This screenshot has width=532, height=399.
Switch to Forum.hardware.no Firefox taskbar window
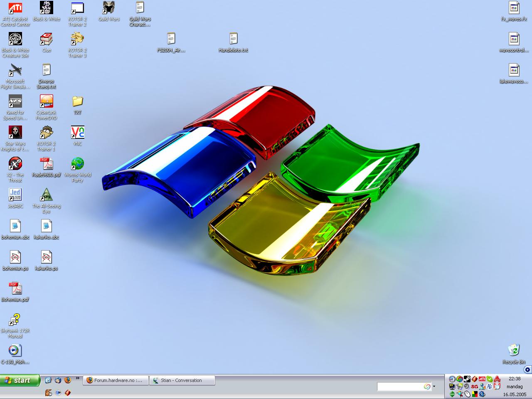[x=116, y=380]
